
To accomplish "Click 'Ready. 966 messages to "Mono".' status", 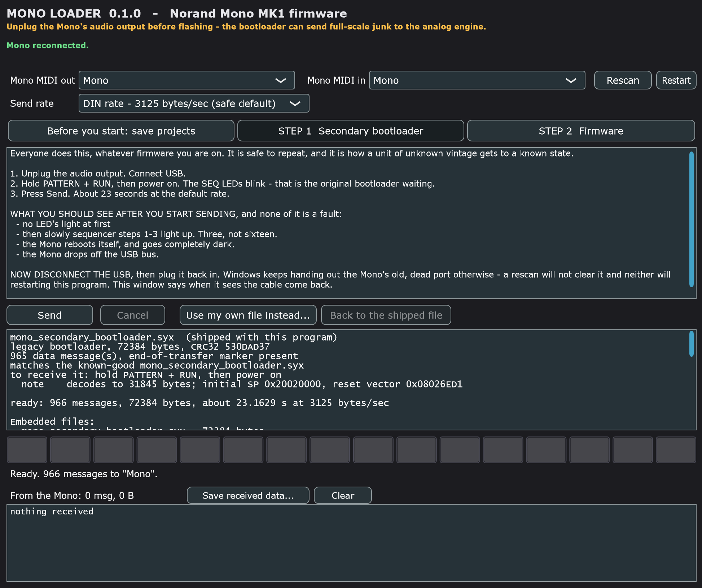I will 84,474.
